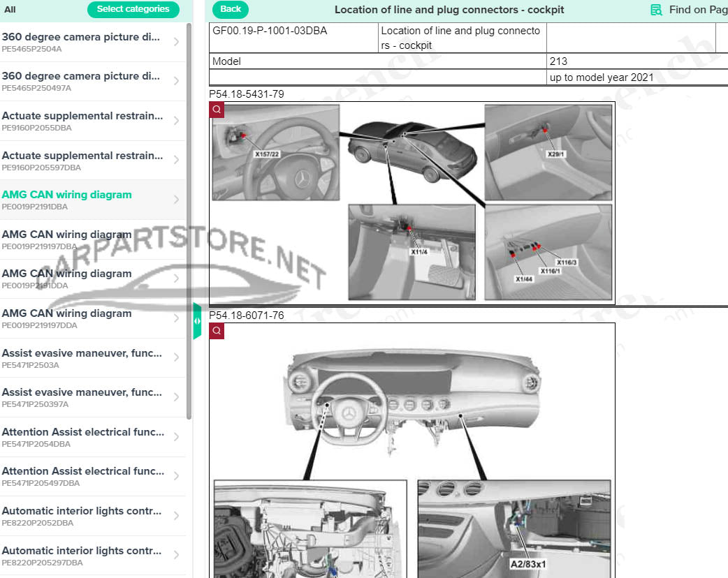Select the All tab
The width and height of the screenshot is (728, 578).
(10, 10)
